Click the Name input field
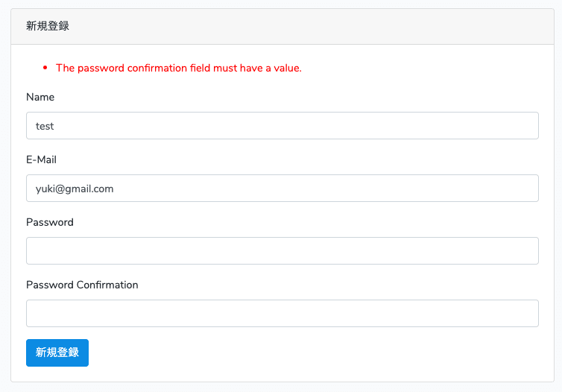562x392 pixels. coord(282,125)
